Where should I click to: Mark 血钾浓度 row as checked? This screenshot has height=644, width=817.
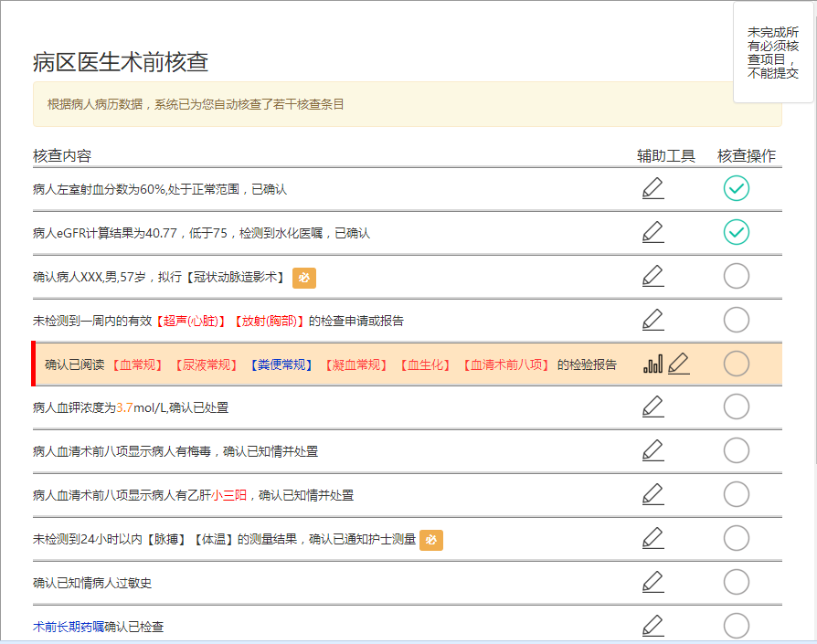736,406
